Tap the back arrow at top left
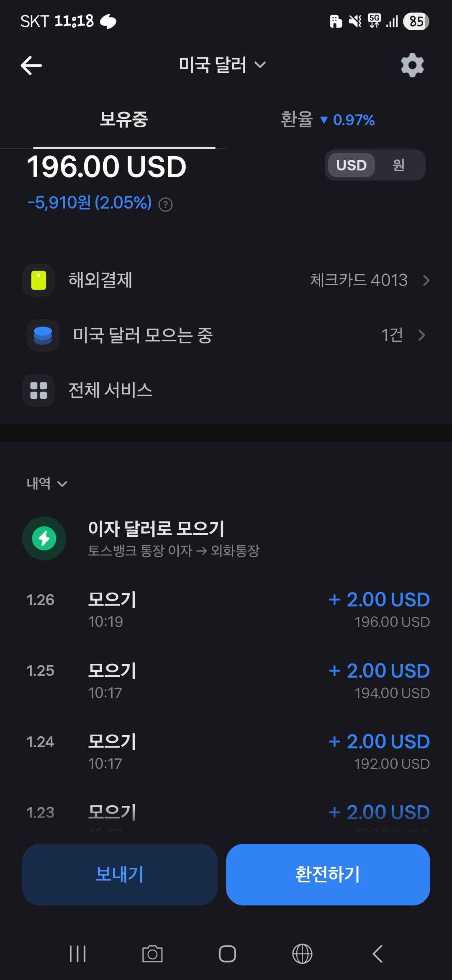The image size is (452, 980). (x=31, y=65)
